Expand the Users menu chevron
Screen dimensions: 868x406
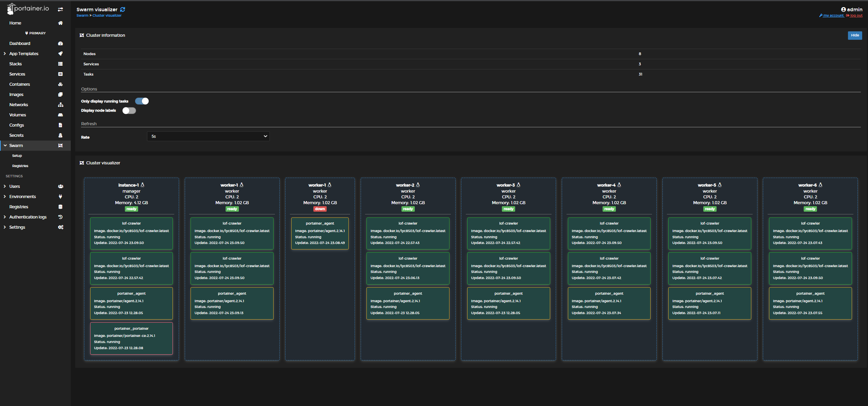coord(5,186)
